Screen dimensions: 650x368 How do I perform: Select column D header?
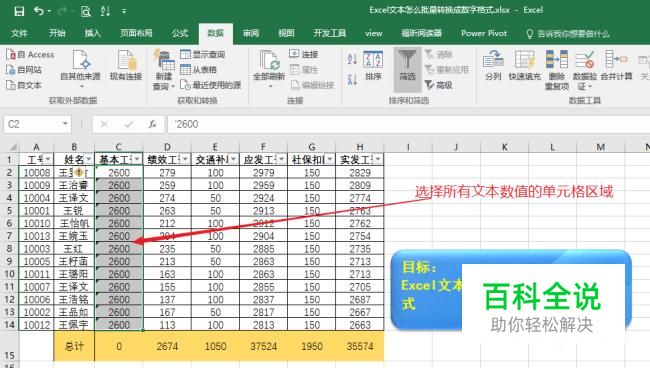[167, 147]
